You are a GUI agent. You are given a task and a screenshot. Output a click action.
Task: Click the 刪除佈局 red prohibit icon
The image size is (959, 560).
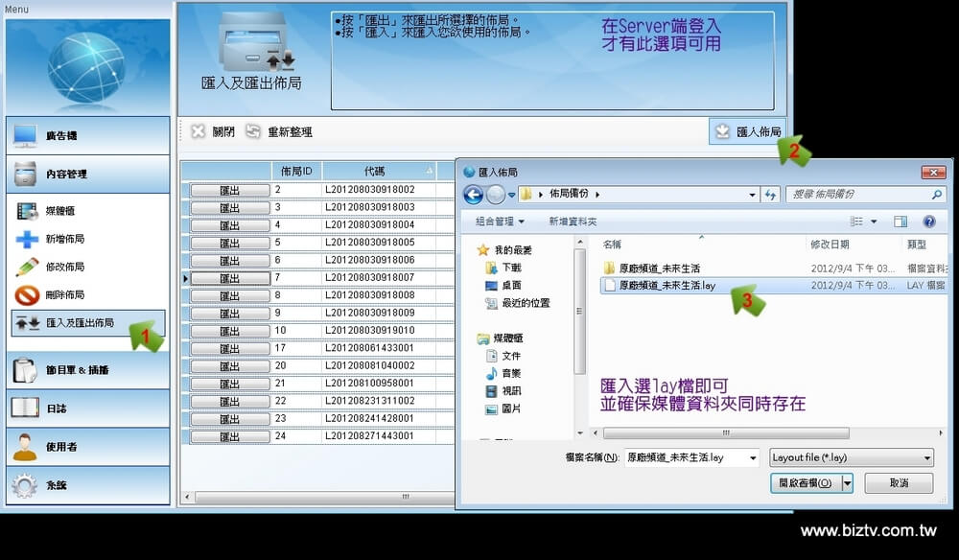[27, 294]
